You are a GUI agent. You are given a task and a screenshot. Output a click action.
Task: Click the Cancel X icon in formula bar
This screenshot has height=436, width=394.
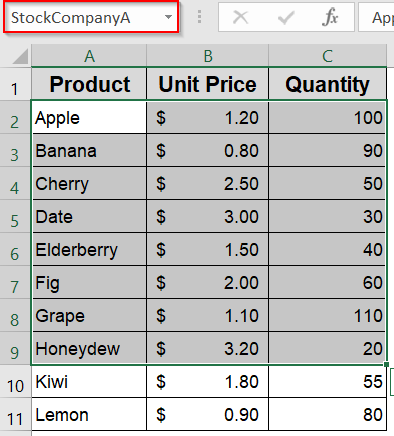click(240, 17)
